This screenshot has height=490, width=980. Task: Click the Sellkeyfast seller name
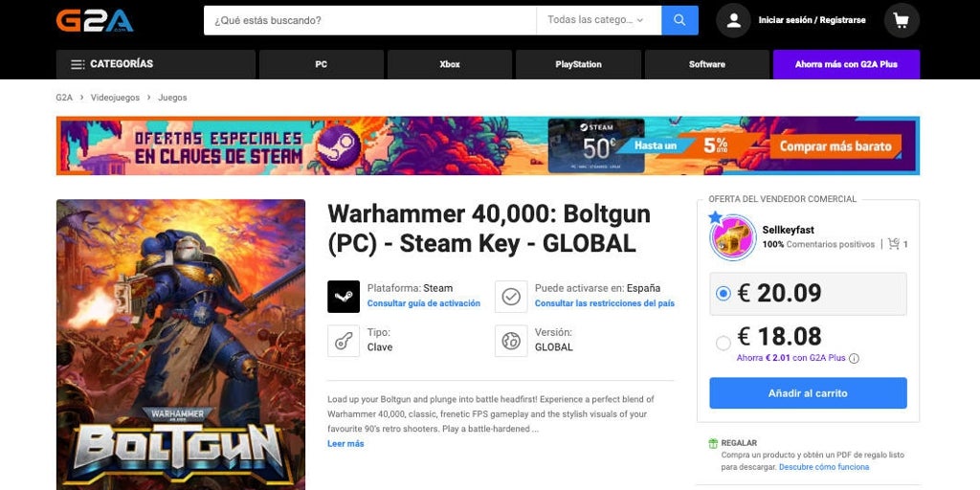(789, 230)
